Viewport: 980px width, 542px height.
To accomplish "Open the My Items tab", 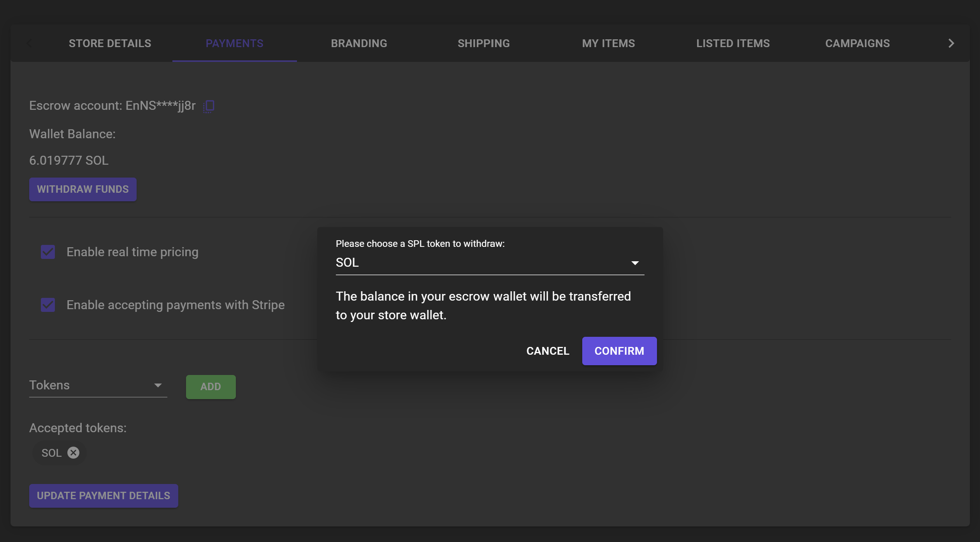I will click(x=608, y=43).
